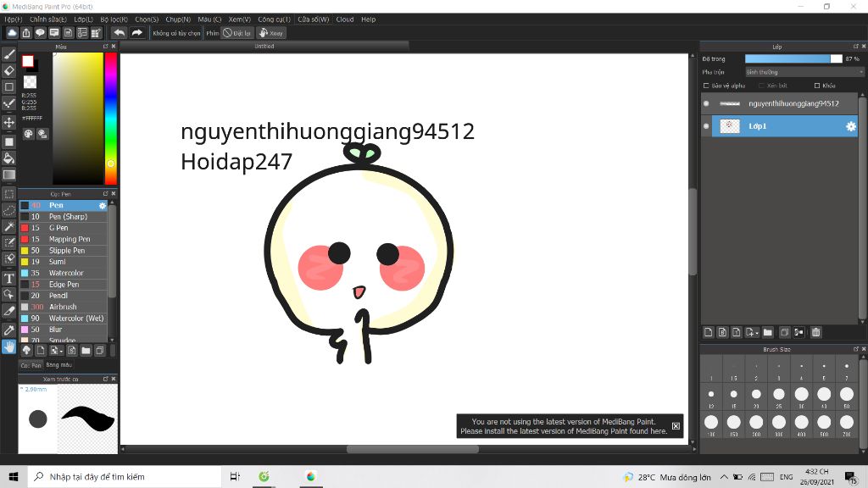Open settings gear on Lớp1 layer
Viewport: 868px width, 488px height.
coord(851,127)
